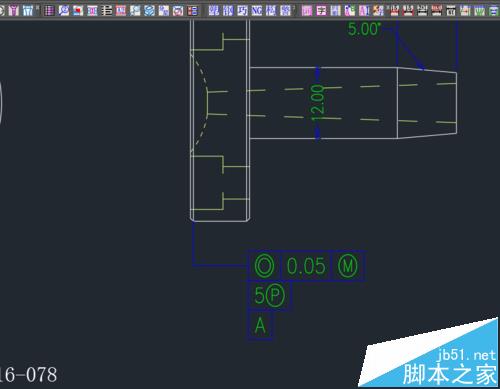Select the dark purple grid toolbar icon
500x389 pixels.
tap(49, 10)
